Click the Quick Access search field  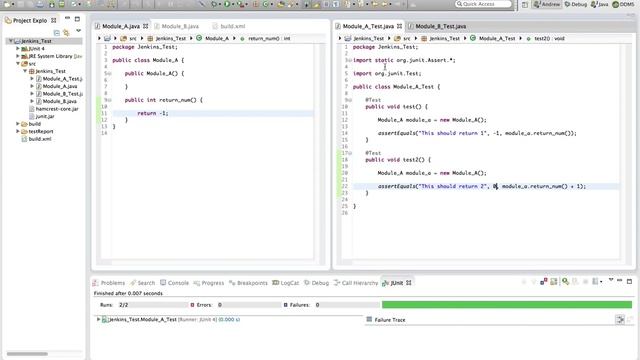click(x=483, y=4)
